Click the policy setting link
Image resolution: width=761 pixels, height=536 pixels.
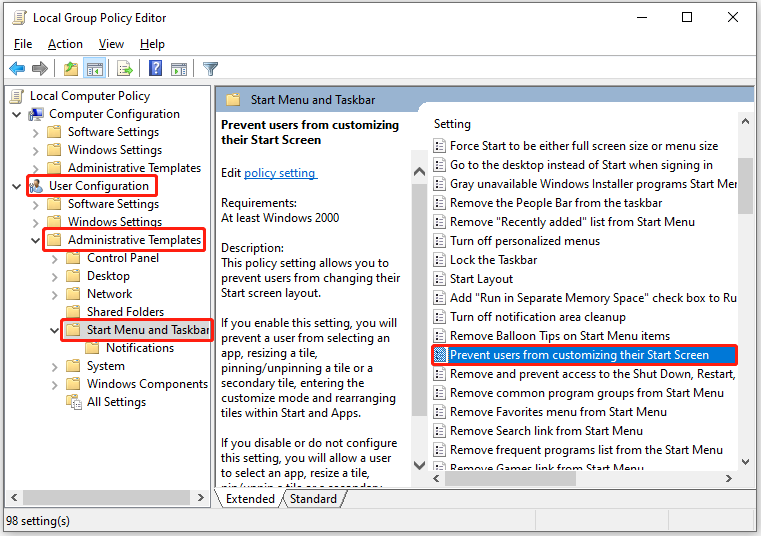pyautogui.click(x=280, y=173)
